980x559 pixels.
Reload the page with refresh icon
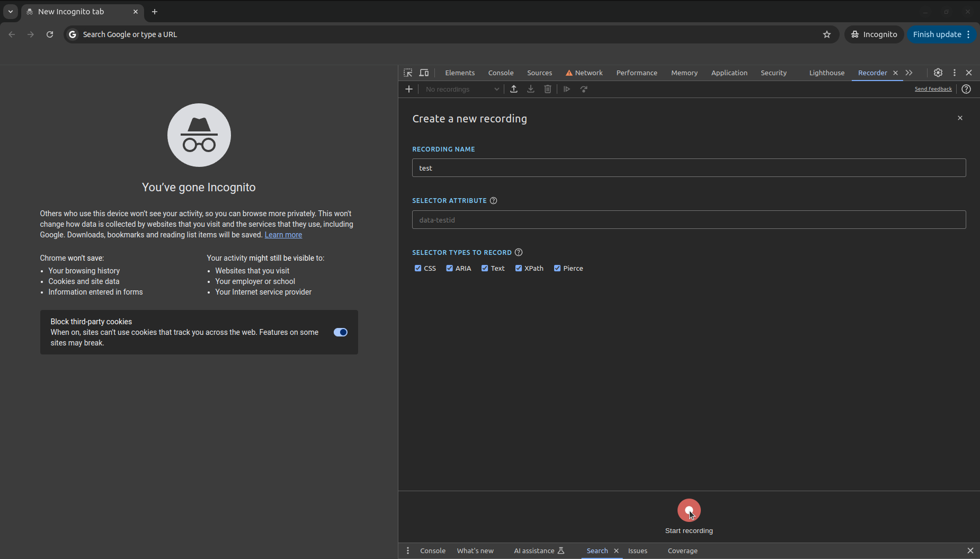50,34
